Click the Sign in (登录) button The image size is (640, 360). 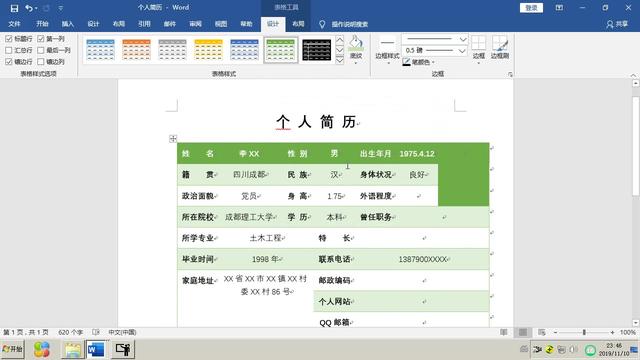pyautogui.click(x=531, y=8)
